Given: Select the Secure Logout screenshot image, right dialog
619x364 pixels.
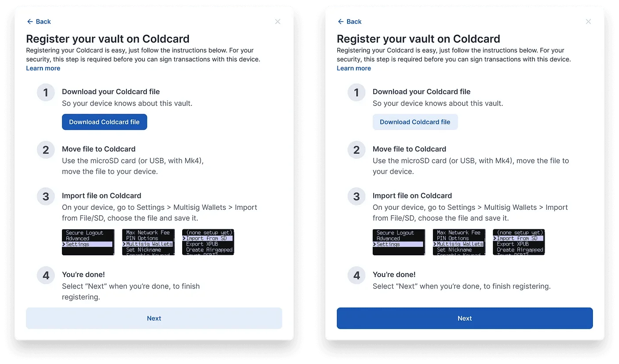Looking at the screenshot, I should 399,242.
